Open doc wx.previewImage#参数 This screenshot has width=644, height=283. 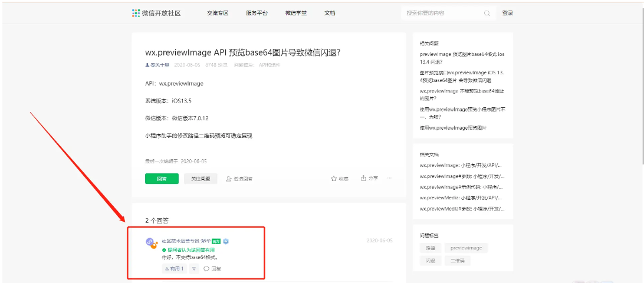[462, 176]
